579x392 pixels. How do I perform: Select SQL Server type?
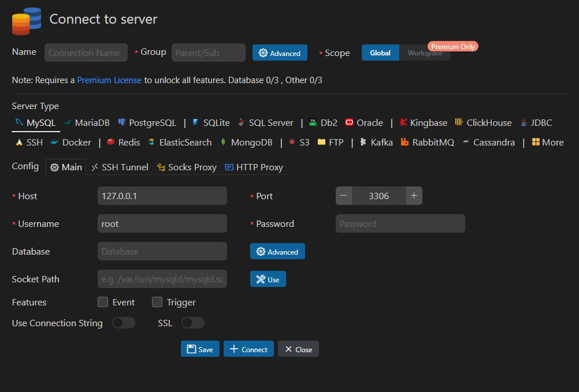click(266, 123)
